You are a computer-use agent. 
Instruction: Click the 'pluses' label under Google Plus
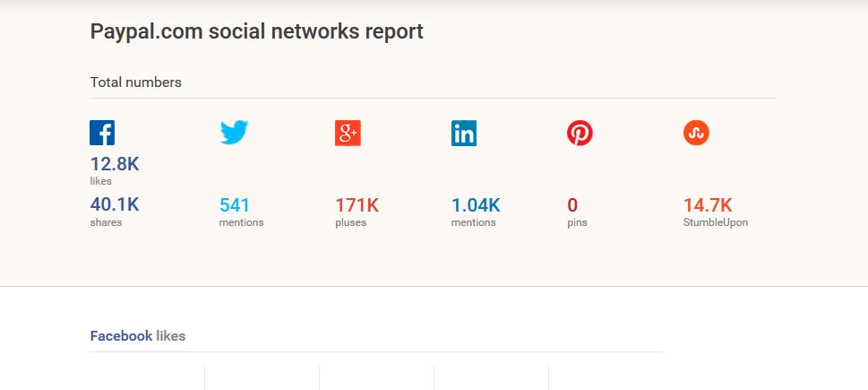[350, 222]
